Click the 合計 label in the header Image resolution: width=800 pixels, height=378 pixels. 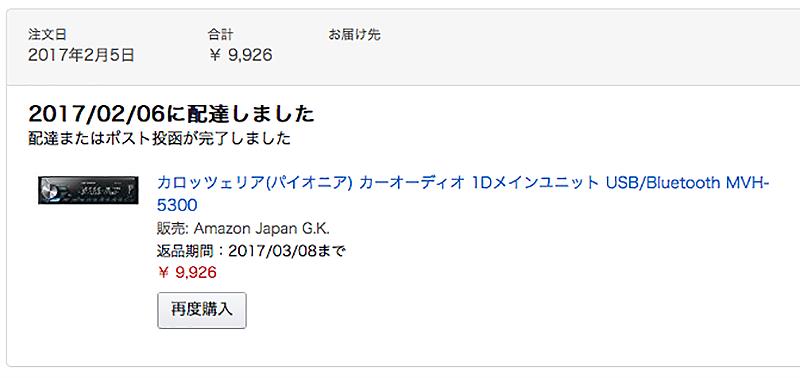point(220,35)
